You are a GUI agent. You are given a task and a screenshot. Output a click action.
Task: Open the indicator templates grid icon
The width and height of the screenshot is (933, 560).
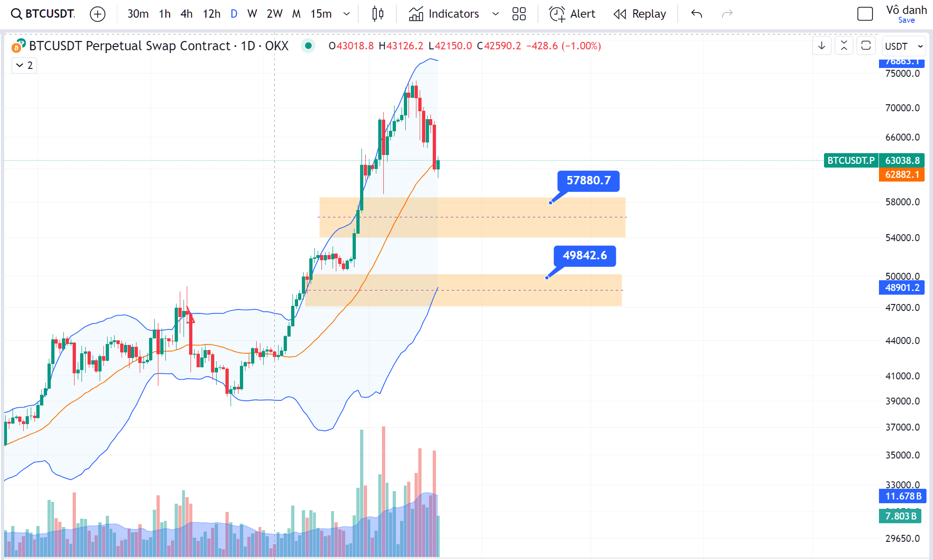[x=519, y=14]
